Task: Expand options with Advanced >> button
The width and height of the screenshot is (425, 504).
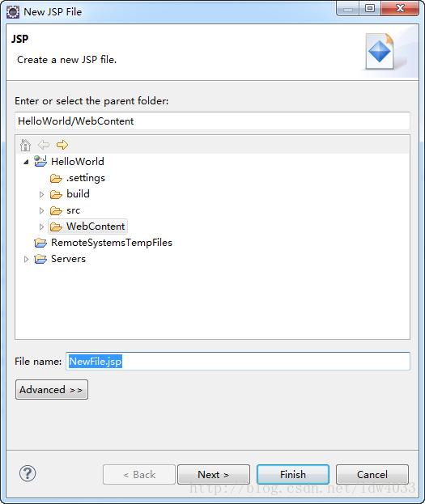Action: tap(52, 390)
